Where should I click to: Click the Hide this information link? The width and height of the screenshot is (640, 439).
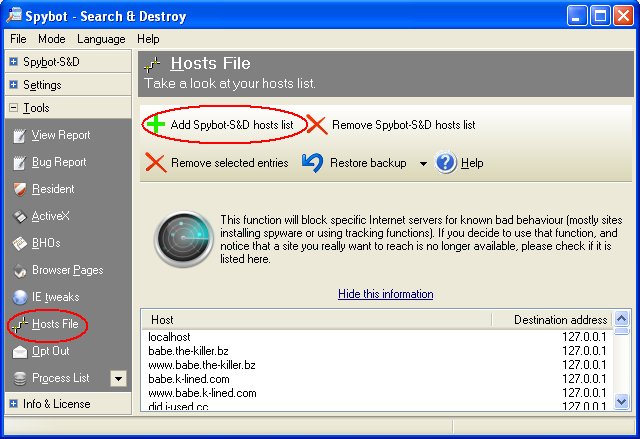click(386, 294)
